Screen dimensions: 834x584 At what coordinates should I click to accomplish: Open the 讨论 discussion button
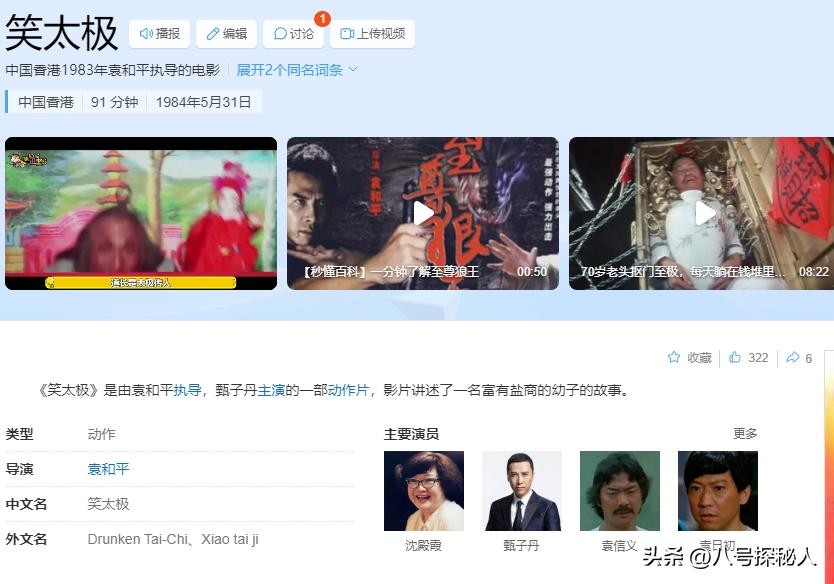click(x=293, y=34)
